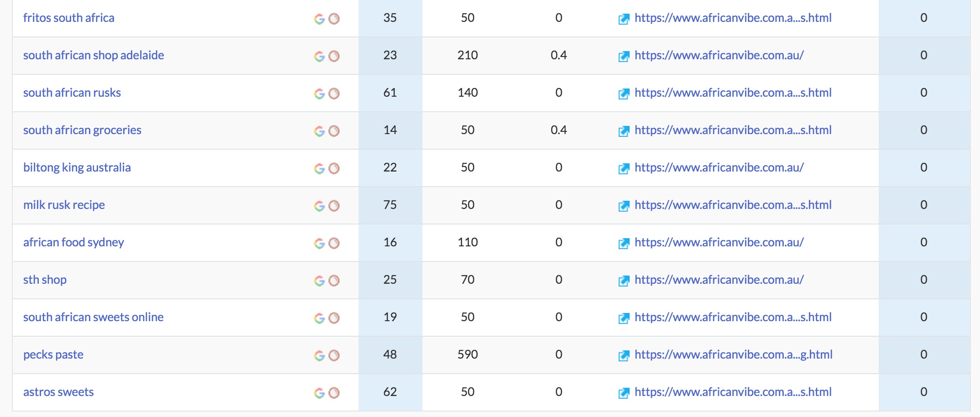Click the 0.4 value in south african groceries row
The image size is (980, 417).
click(559, 130)
